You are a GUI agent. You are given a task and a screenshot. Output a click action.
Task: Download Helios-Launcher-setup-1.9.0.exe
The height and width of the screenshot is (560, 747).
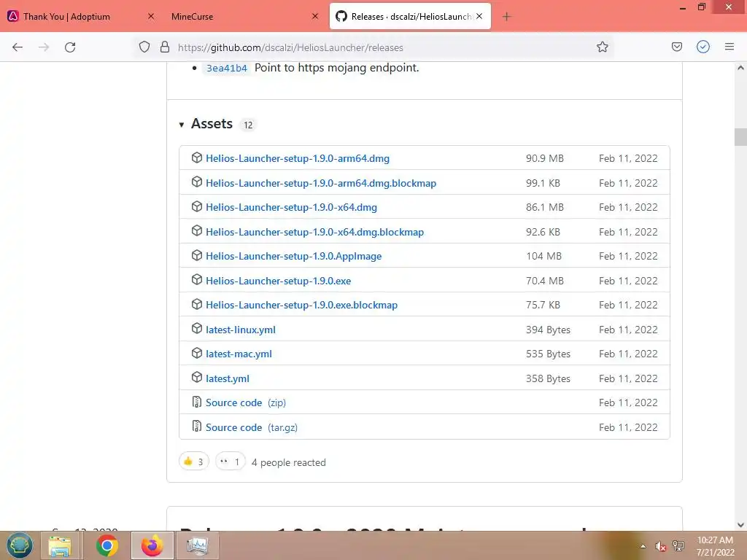(x=278, y=281)
